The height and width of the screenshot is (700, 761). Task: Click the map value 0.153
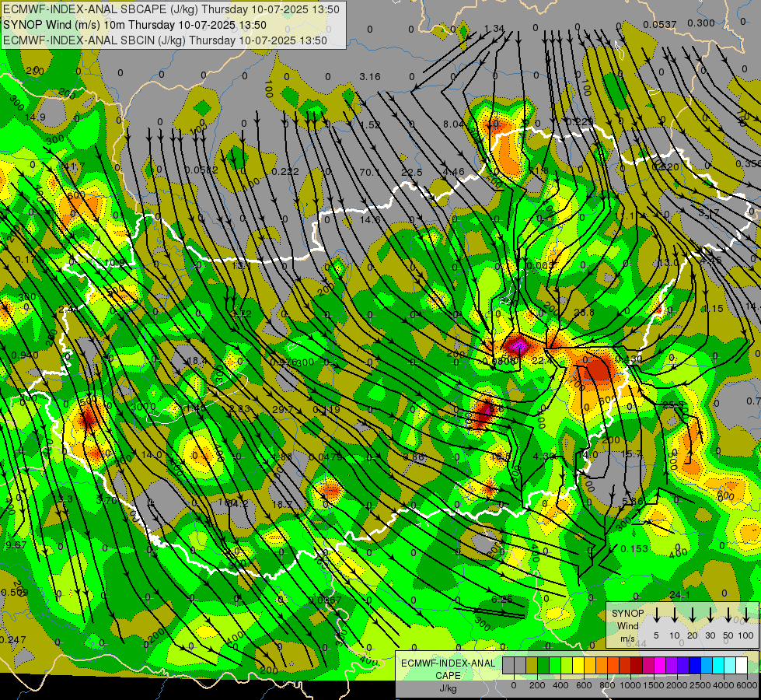pos(634,548)
